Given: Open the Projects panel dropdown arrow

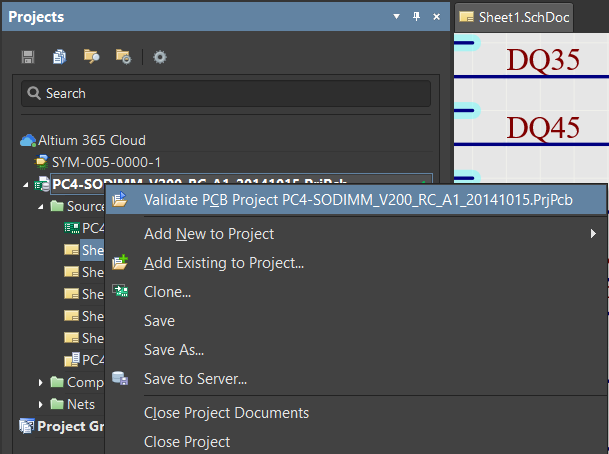Looking at the screenshot, I should (x=397, y=16).
